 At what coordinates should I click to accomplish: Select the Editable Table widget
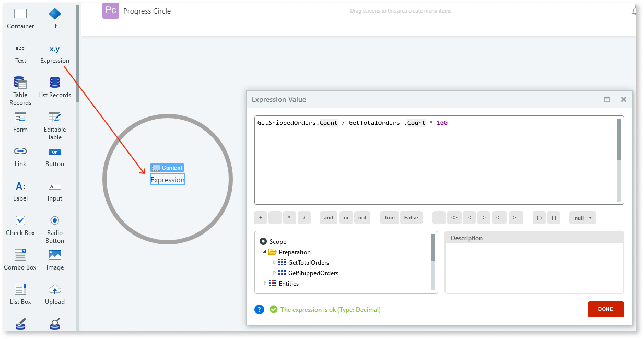pos(54,124)
